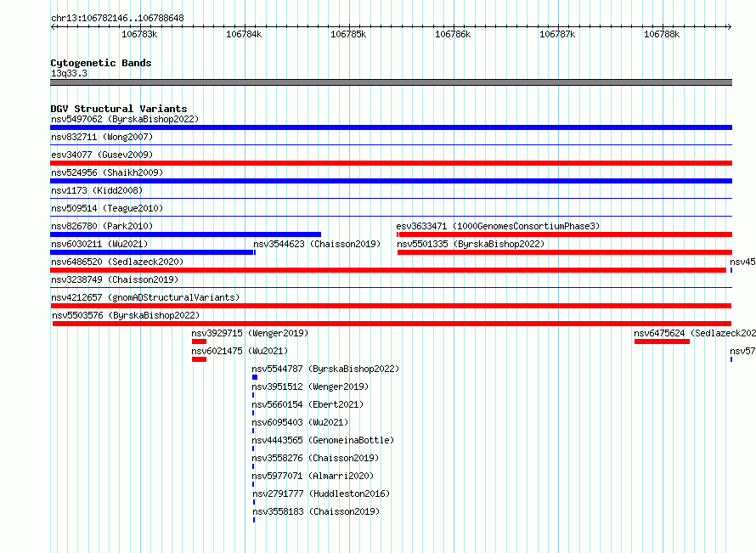Open nsv3238749 (Chaisson2019) variant label

tap(115, 279)
